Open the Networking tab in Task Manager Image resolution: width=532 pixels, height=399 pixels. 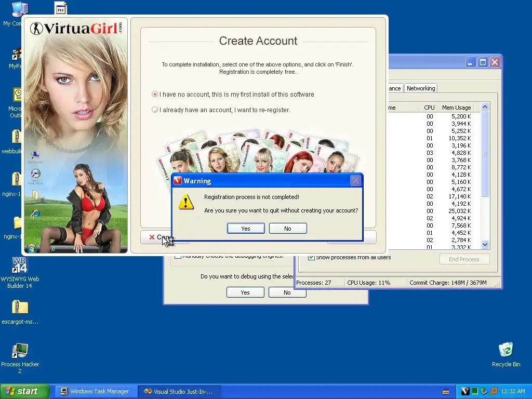[x=421, y=88]
